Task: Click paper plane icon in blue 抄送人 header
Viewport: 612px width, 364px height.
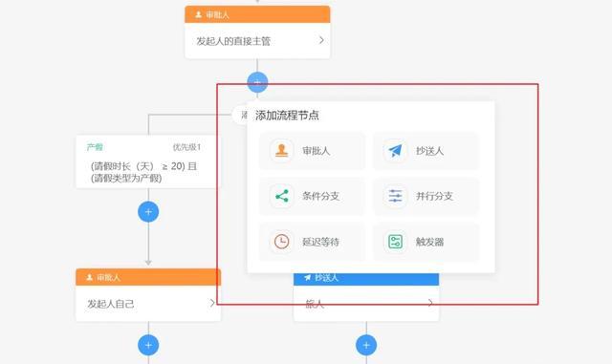Action: click(x=308, y=277)
